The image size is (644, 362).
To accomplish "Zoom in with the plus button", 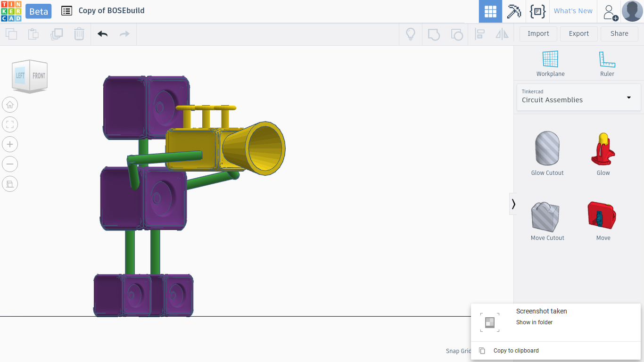I will coord(10,144).
